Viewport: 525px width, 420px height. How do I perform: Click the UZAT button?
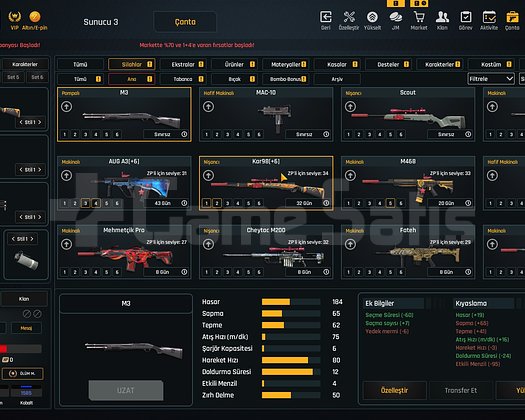point(126,390)
